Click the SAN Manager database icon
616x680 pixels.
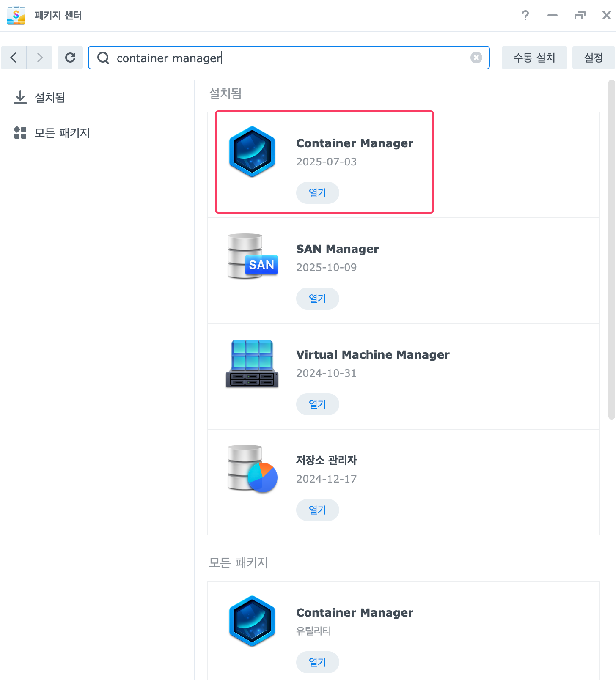pos(252,256)
